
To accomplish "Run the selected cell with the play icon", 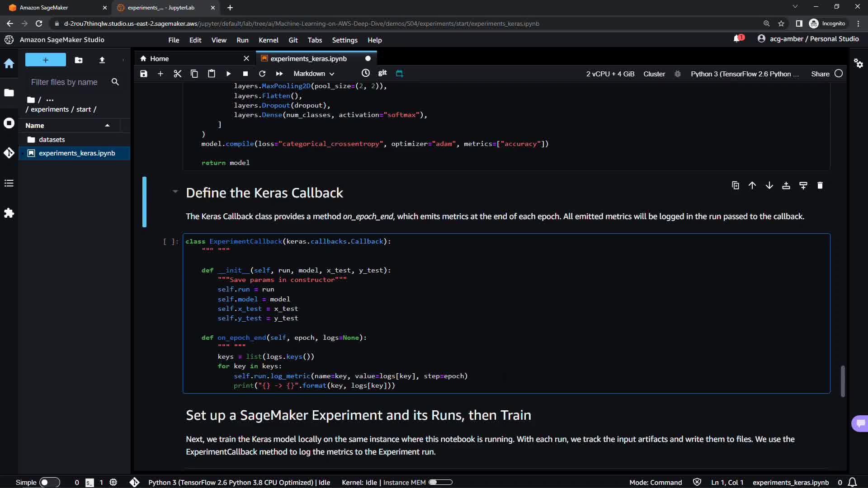I will coord(228,74).
